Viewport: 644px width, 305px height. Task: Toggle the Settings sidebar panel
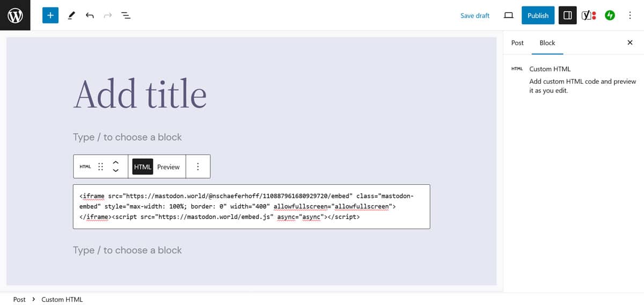(x=567, y=16)
